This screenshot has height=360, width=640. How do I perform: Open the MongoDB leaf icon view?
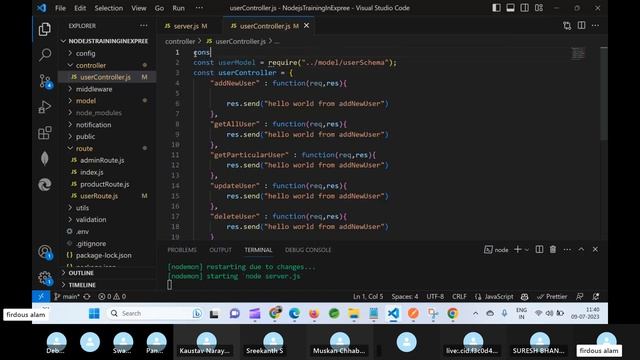coord(44,158)
